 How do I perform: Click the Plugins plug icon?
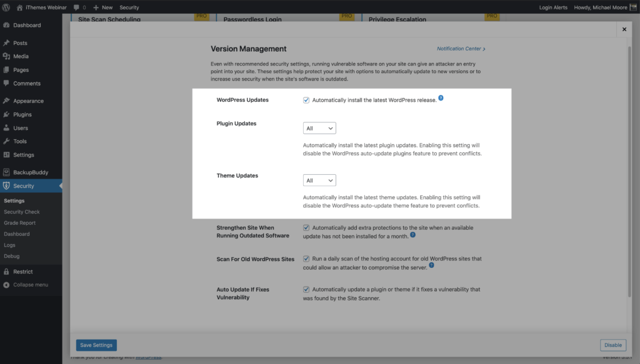[x=6, y=114]
